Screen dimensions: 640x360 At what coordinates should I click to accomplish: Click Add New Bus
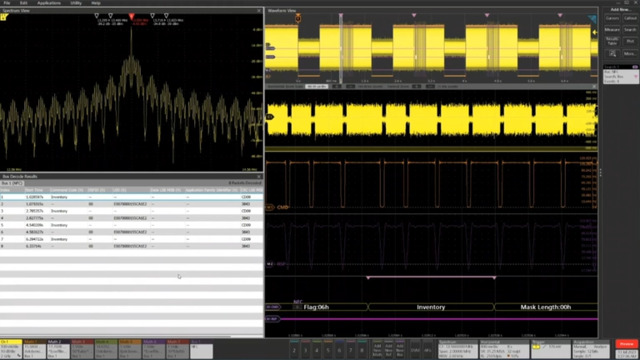click(x=400, y=350)
